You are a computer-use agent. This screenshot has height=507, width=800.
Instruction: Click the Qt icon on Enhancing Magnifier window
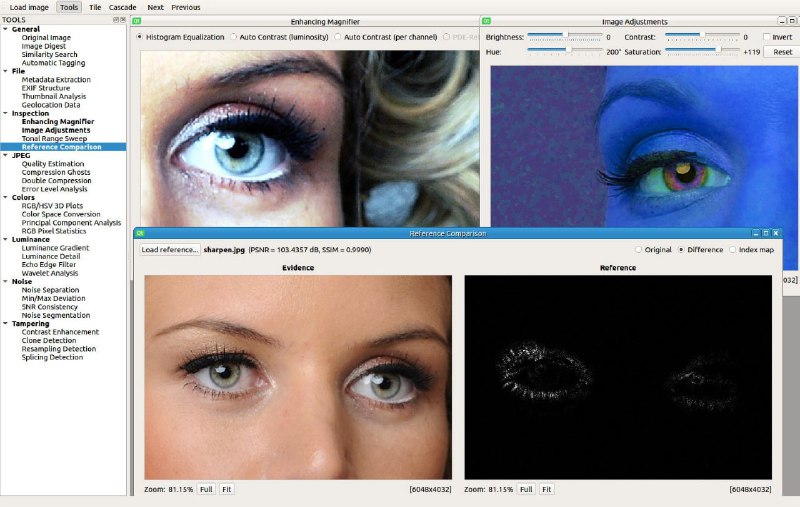point(137,21)
